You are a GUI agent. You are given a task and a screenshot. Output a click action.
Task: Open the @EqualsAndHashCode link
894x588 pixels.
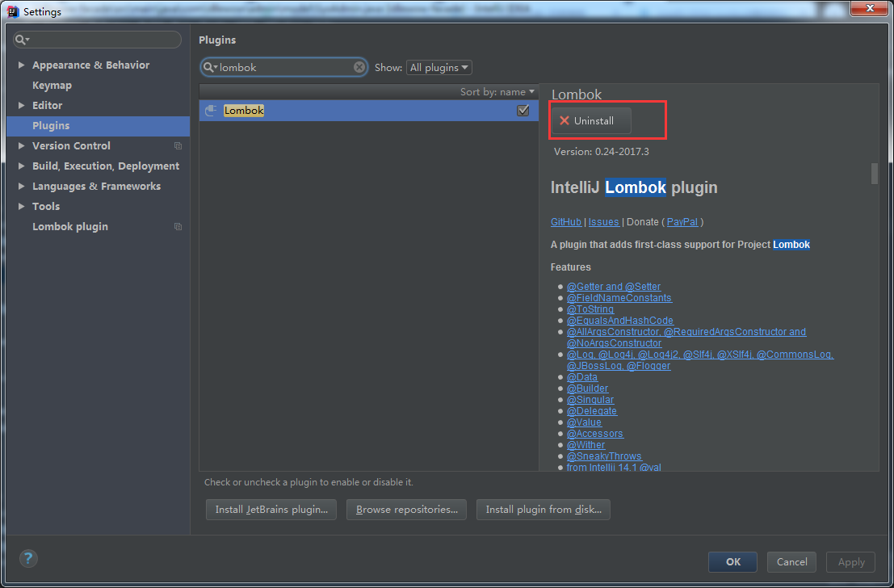coord(619,321)
